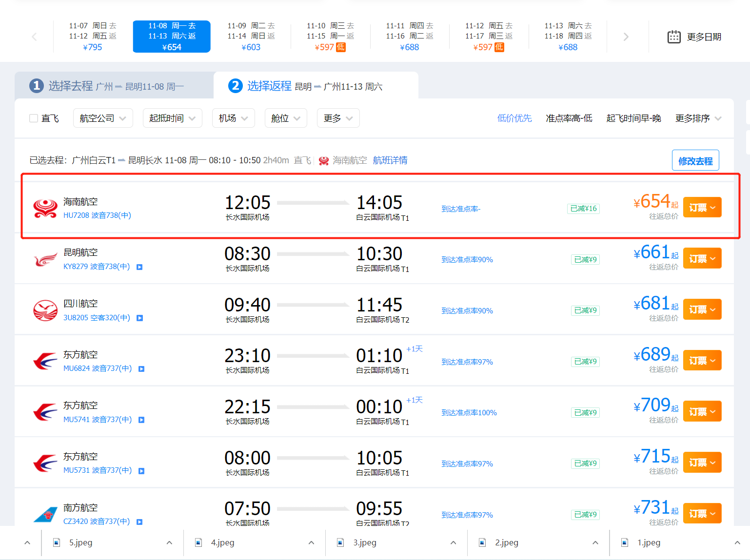Click the China Eastern logo of MU5741
750x560 pixels.
[x=45, y=412]
